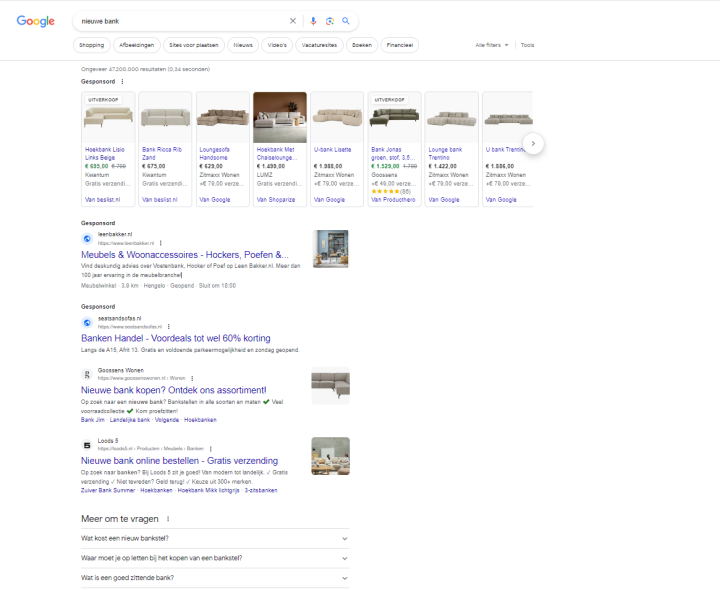Screen dimensions: 720x590
Task: Start voice search with microphone icon
Action: (x=313, y=21)
